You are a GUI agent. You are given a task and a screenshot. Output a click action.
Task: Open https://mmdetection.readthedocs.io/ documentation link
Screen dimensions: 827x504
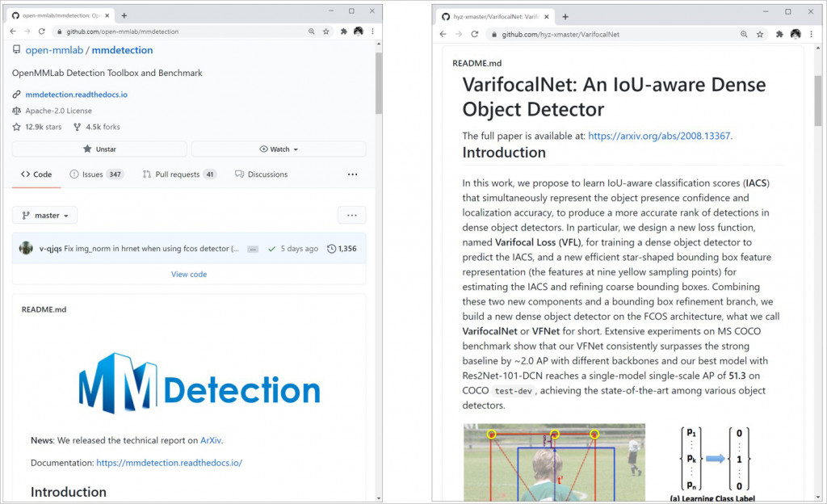pos(170,463)
